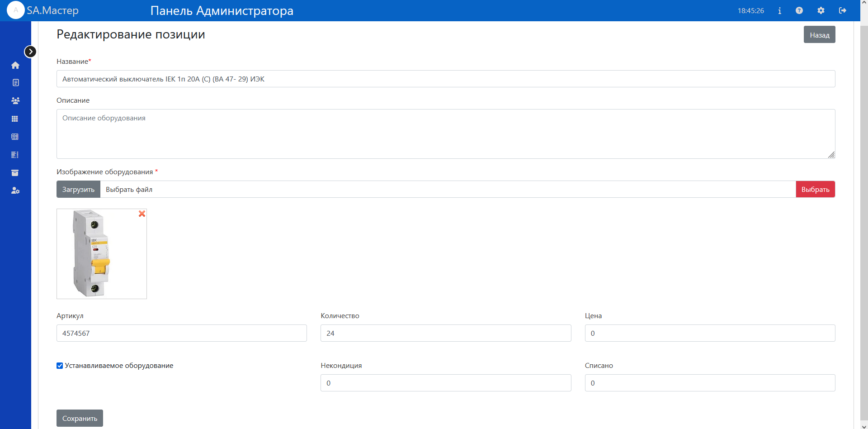Image resolution: width=868 pixels, height=429 pixels.
Task: Open the document icon in sidebar
Action: point(15,83)
